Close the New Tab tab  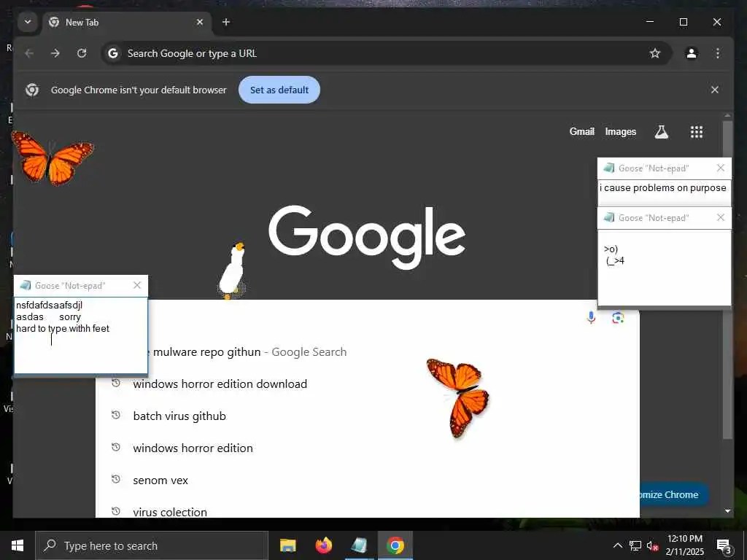[200, 22]
